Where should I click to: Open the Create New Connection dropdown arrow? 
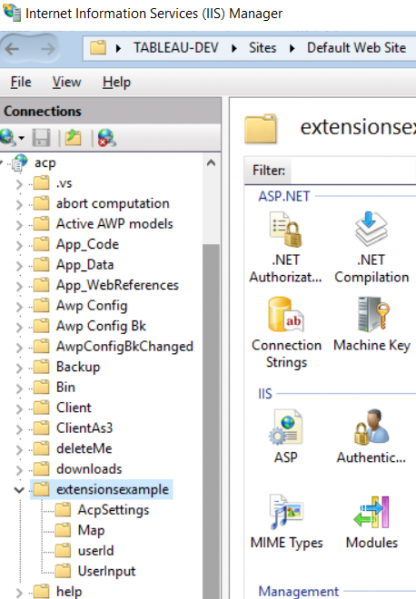21,138
